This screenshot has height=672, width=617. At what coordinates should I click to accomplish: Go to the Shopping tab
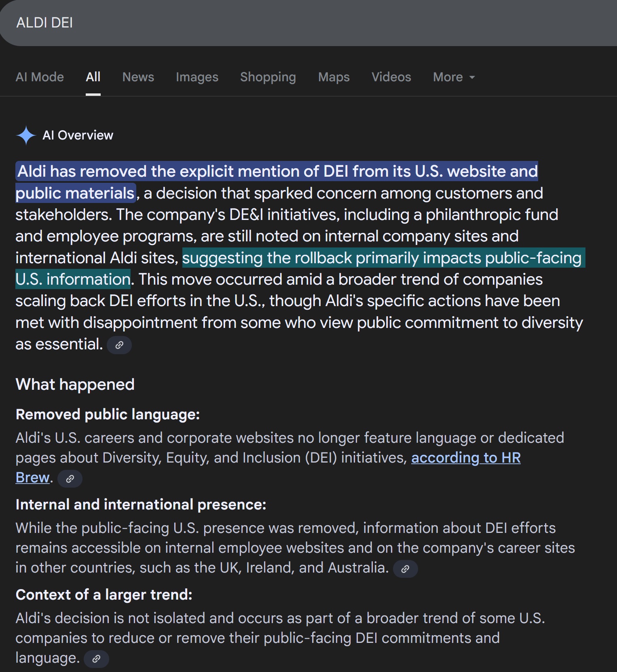[x=268, y=77]
